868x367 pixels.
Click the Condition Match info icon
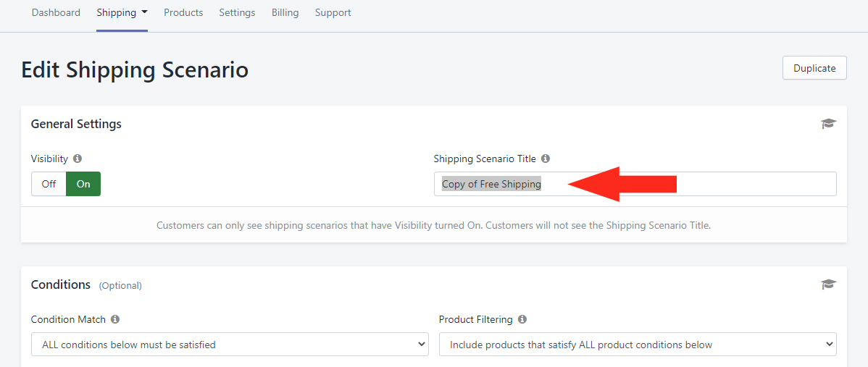(x=115, y=319)
